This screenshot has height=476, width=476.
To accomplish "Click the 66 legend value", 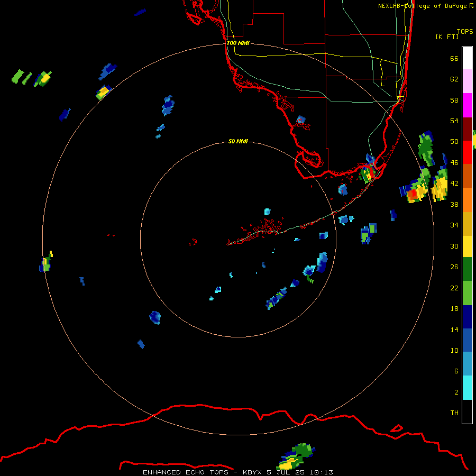I will [454, 59].
